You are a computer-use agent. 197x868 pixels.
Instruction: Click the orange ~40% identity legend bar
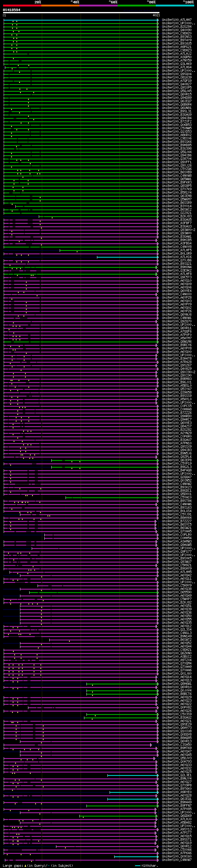pos(60,6)
